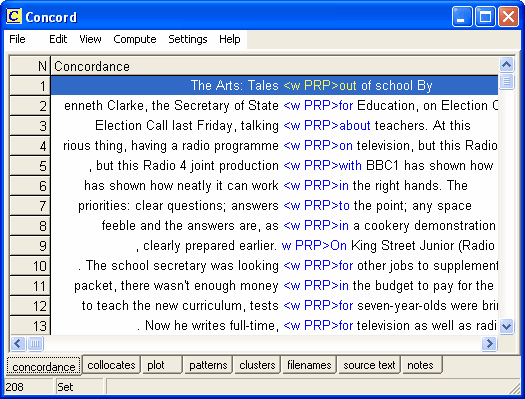Switch to the collocates tab
This screenshot has width=525, height=399.
111,365
